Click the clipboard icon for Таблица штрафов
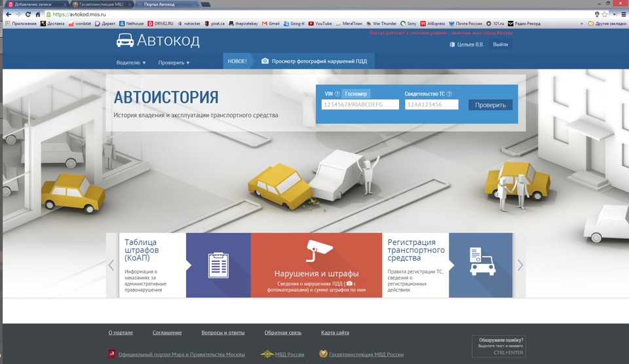This screenshot has width=629, height=364. (x=218, y=265)
